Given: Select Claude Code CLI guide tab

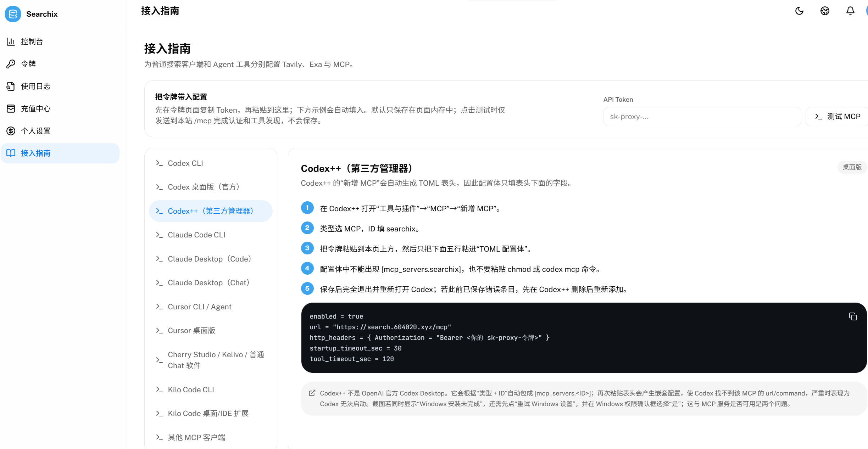Looking at the screenshot, I should [x=211, y=235].
